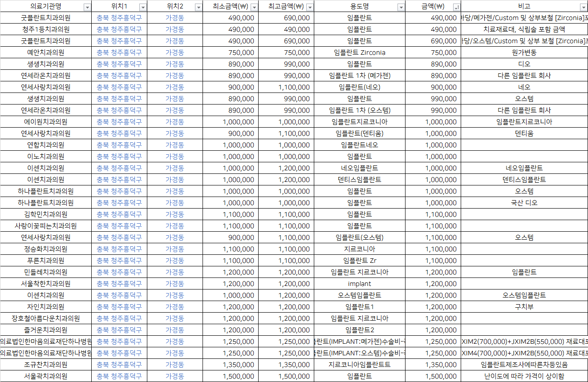Click the 청주1등치과의원 cell

point(46,29)
